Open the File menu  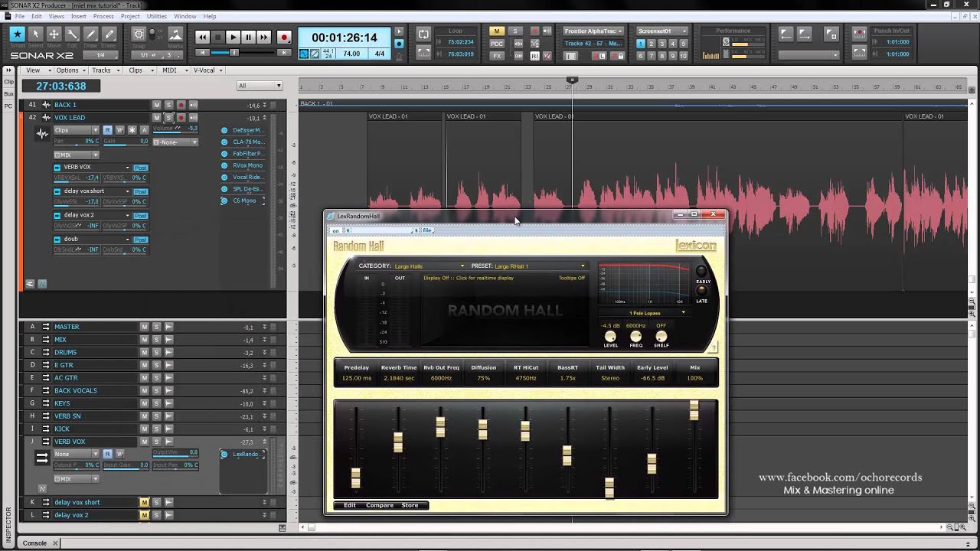pyautogui.click(x=19, y=16)
